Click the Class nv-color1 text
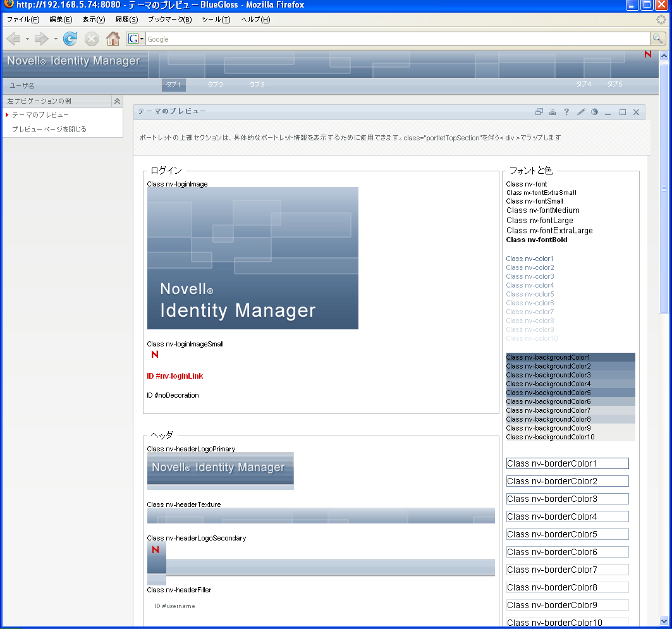 (x=529, y=259)
